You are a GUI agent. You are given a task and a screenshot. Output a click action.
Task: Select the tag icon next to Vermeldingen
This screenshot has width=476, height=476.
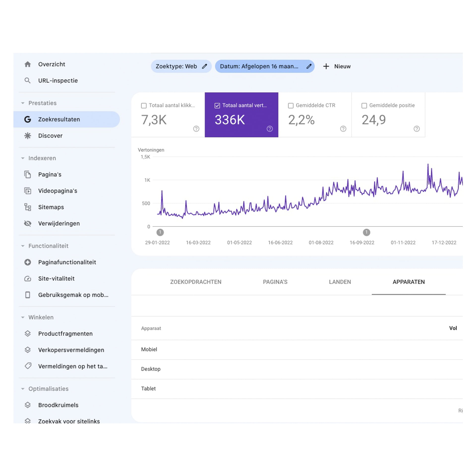click(28, 366)
